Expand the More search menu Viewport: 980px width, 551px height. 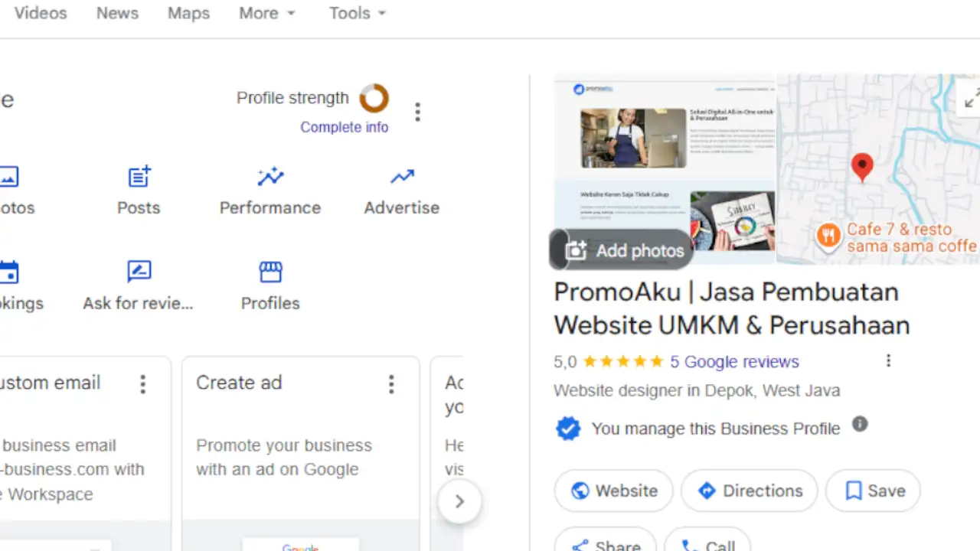[266, 13]
